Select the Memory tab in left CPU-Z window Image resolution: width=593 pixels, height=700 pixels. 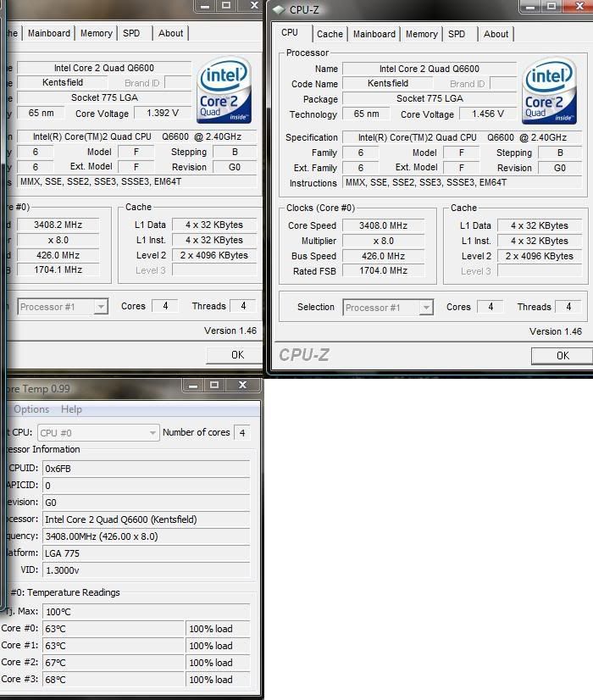tap(96, 33)
